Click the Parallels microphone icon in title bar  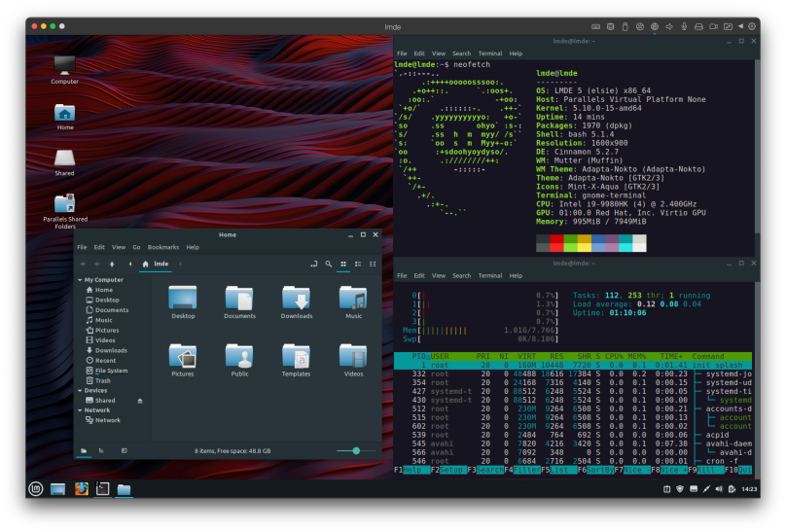coord(684,26)
